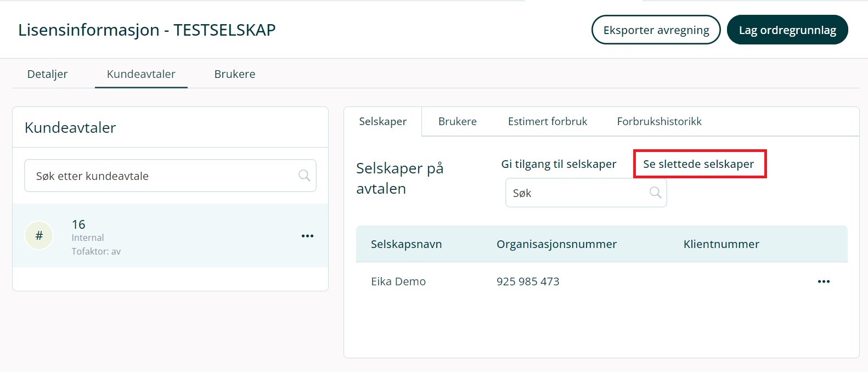Open the Forbrukshistorikk tab
Image resolution: width=868 pixels, height=372 pixels.
(x=659, y=121)
